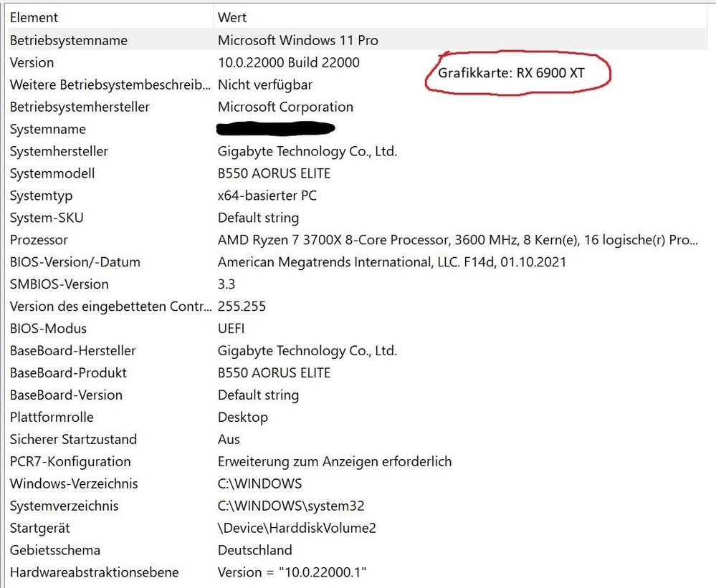Viewport: 716px width, 588px height.
Task: Click Systemmodell value 'B550 AORUS ELITE'
Action: [x=274, y=173]
